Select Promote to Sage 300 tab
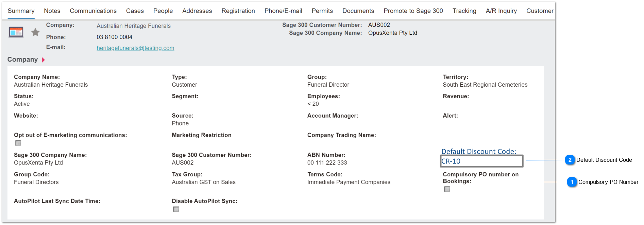The image size is (644, 225). click(x=413, y=11)
